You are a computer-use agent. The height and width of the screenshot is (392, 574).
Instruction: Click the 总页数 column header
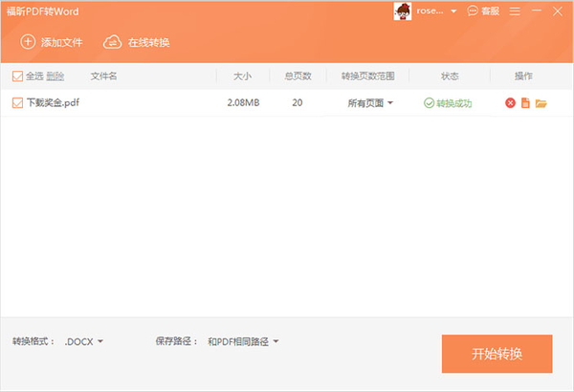click(298, 76)
